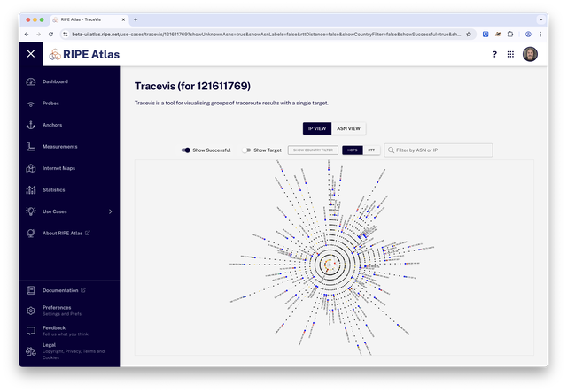
Task: Click the browser address bar URL
Action: coord(266,34)
